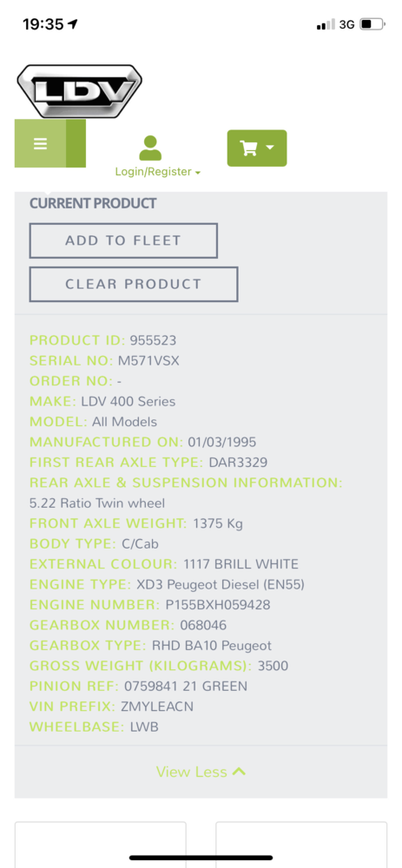Click the LDV logo

pyautogui.click(x=79, y=91)
